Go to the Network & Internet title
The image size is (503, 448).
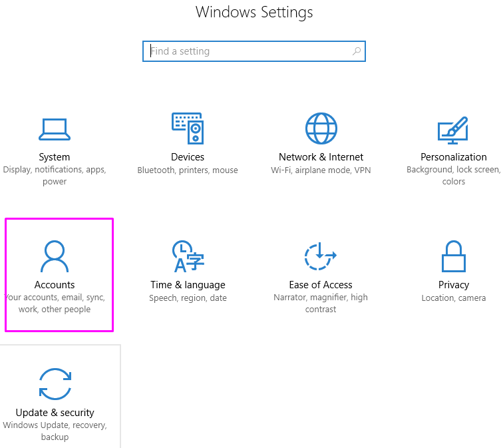[x=321, y=157]
